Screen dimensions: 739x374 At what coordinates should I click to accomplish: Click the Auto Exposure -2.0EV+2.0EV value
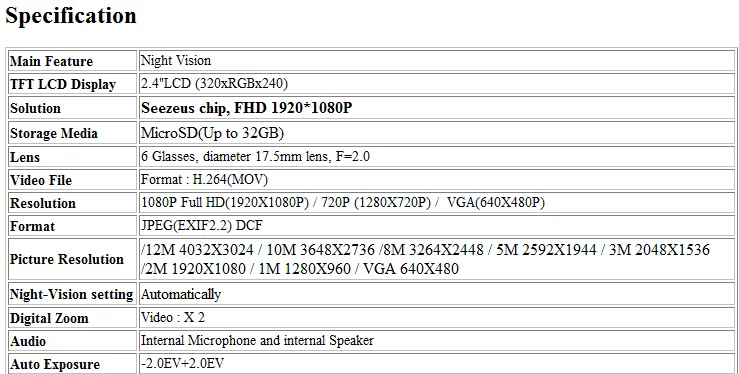point(182,364)
